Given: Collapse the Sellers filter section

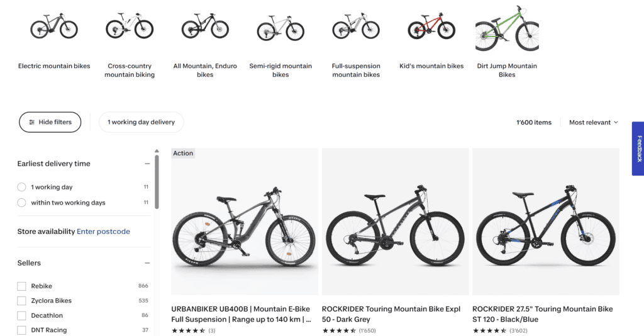Looking at the screenshot, I should coord(147,263).
